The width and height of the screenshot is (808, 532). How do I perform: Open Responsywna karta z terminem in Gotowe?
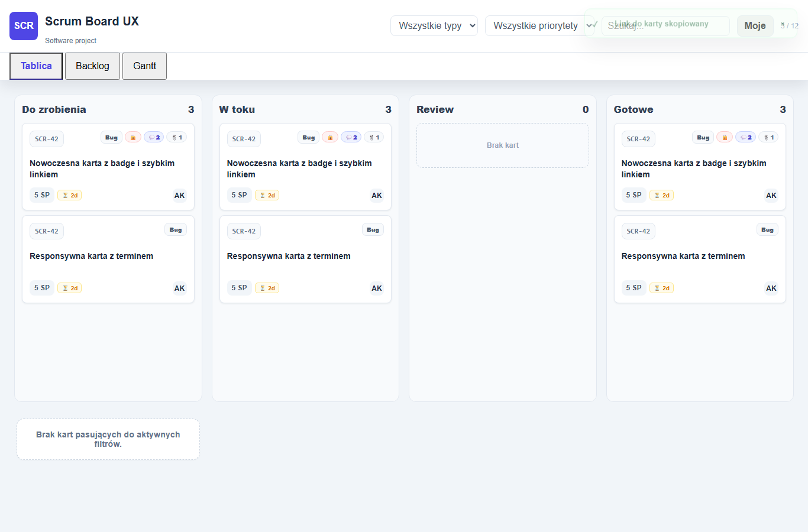tap(683, 256)
